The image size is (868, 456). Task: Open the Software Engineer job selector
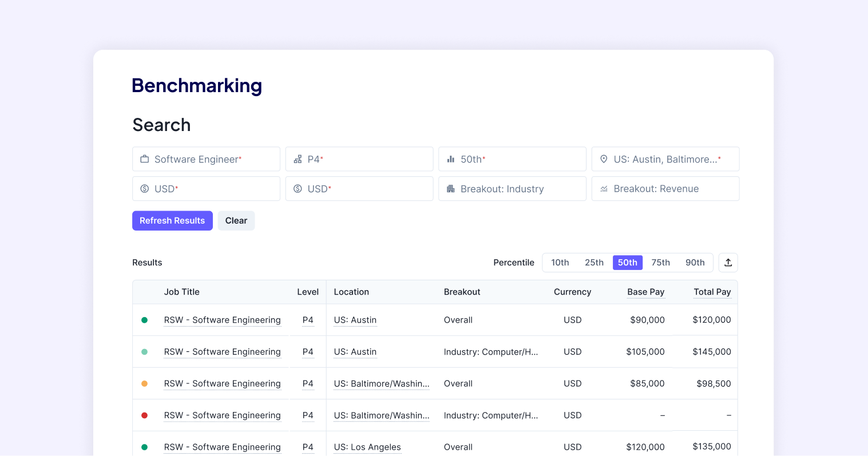206,159
